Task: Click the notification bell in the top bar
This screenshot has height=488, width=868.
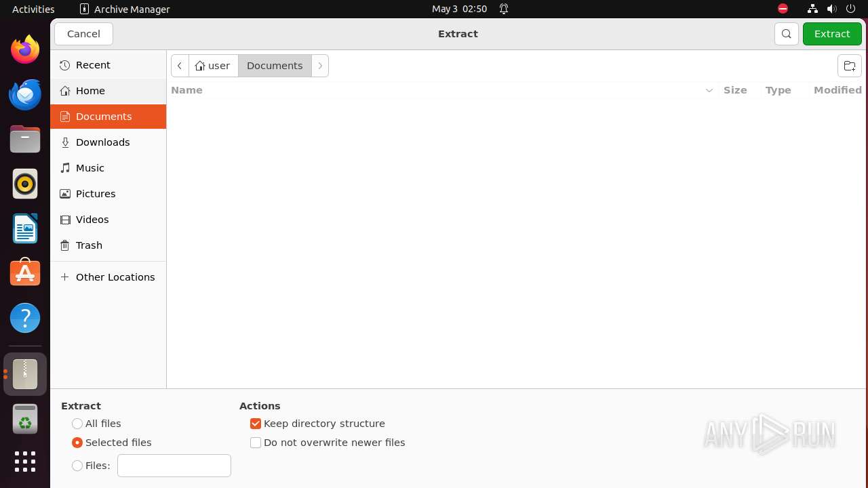Action: coord(504,9)
